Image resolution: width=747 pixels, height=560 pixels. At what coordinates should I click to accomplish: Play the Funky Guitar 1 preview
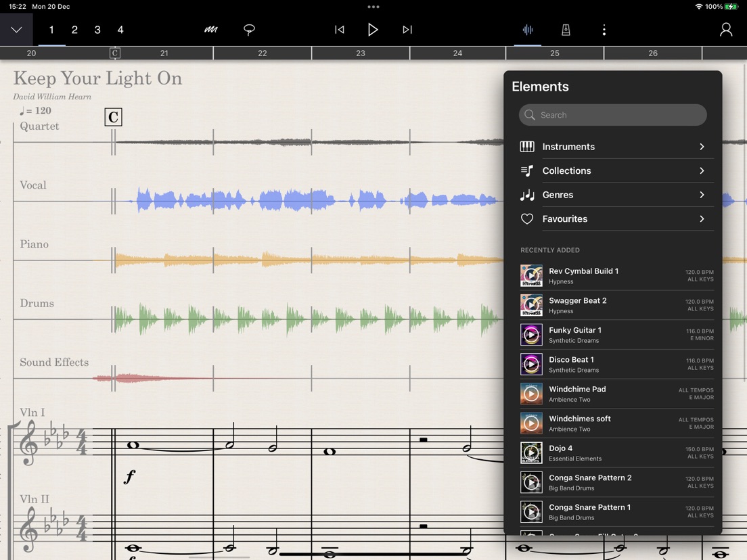coord(531,334)
